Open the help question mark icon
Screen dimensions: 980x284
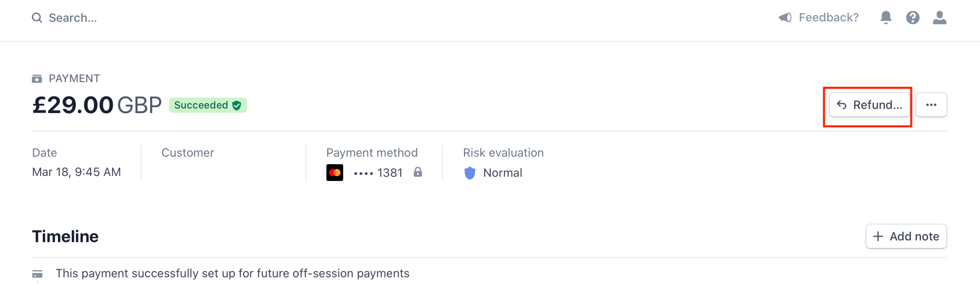pyautogui.click(x=912, y=18)
